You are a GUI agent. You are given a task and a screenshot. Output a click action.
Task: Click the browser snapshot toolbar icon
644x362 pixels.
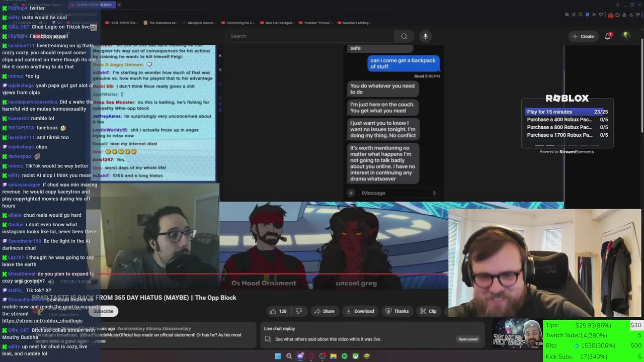coord(581,15)
